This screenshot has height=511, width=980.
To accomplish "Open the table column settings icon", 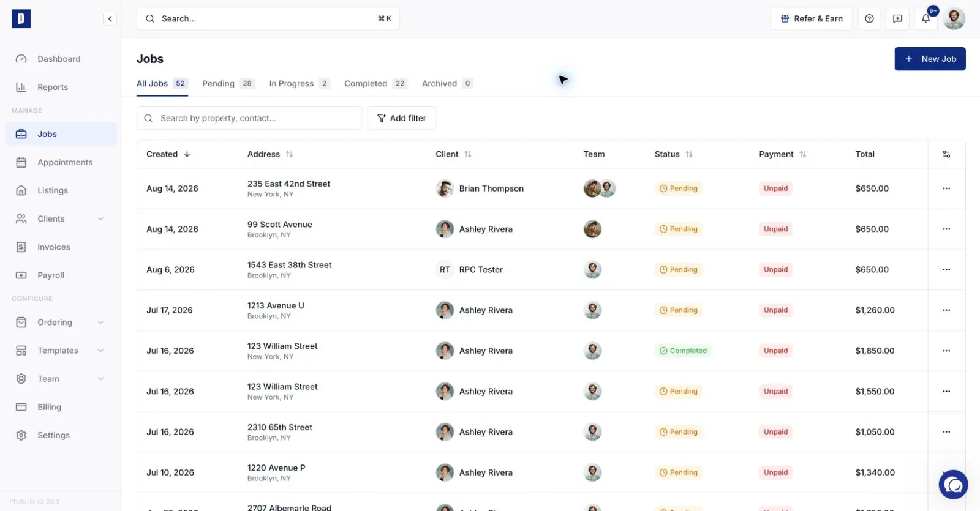I will tap(946, 154).
